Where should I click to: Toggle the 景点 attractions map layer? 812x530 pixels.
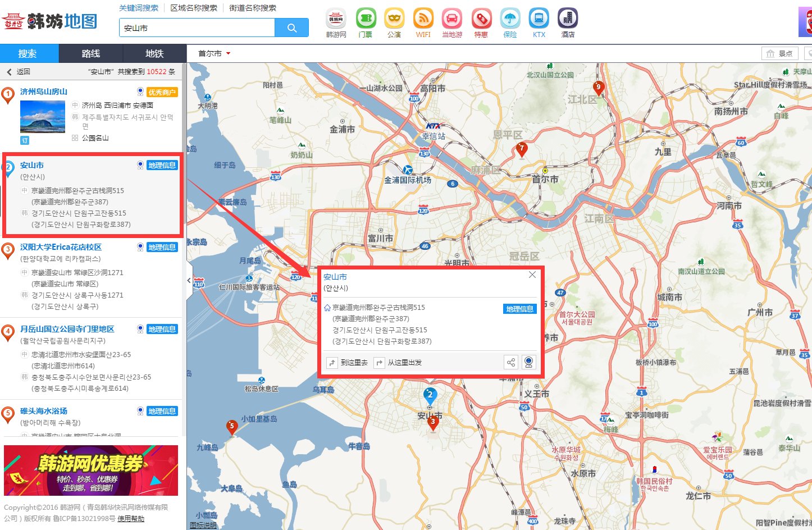(779, 54)
